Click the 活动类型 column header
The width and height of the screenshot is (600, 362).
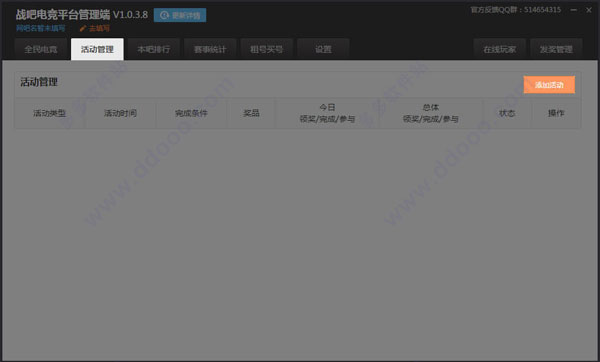tap(49, 113)
